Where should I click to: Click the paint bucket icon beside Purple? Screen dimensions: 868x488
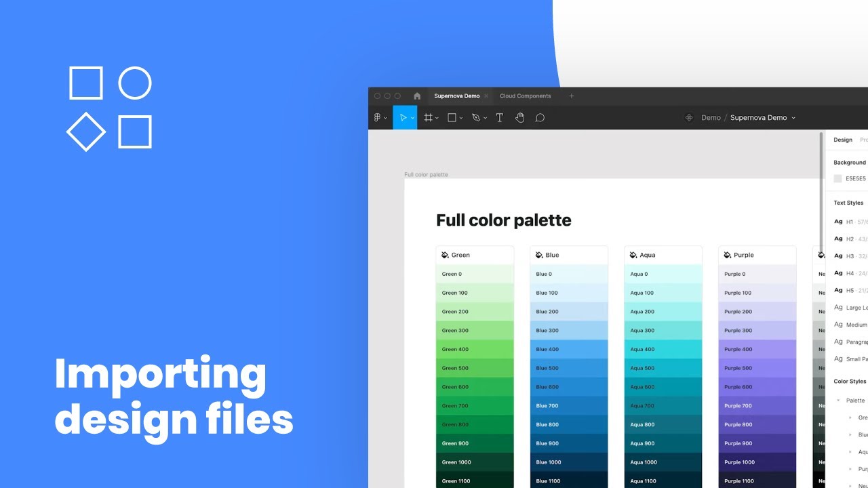pyautogui.click(x=727, y=255)
